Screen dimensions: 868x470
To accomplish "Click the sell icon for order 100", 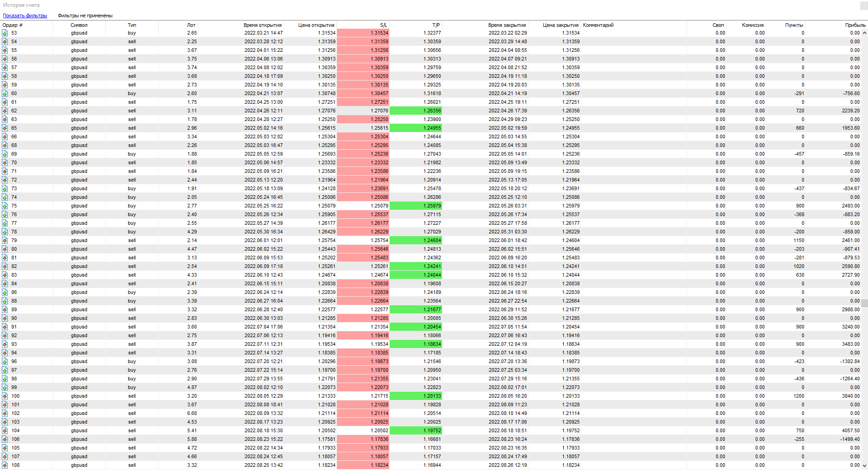I will 5,396.
